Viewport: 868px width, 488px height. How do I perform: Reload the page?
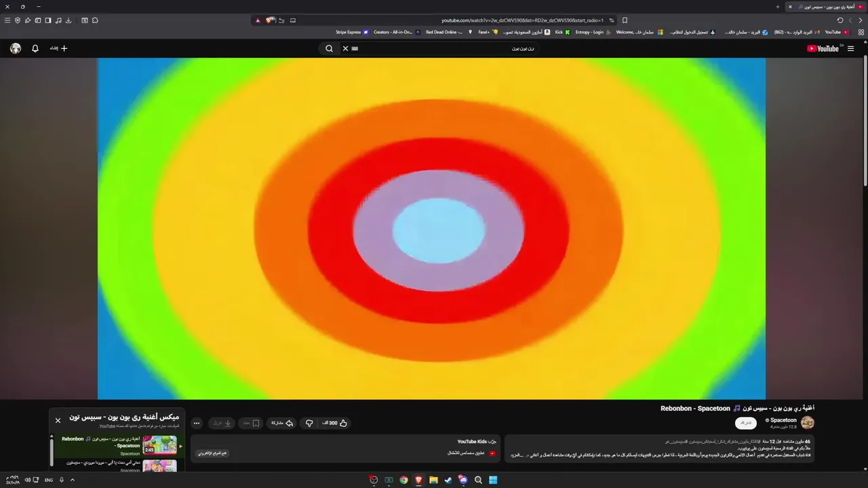point(840,20)
